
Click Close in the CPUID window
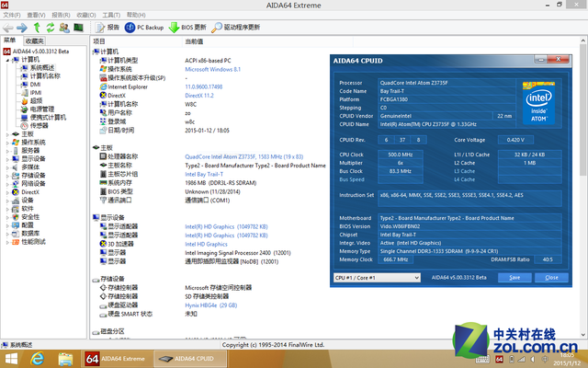click(x=551, y=278)
